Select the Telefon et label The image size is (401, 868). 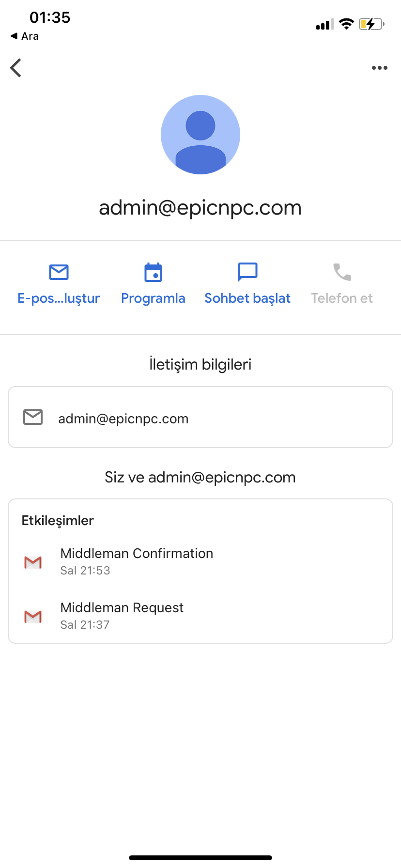click(x=342, y=298)
